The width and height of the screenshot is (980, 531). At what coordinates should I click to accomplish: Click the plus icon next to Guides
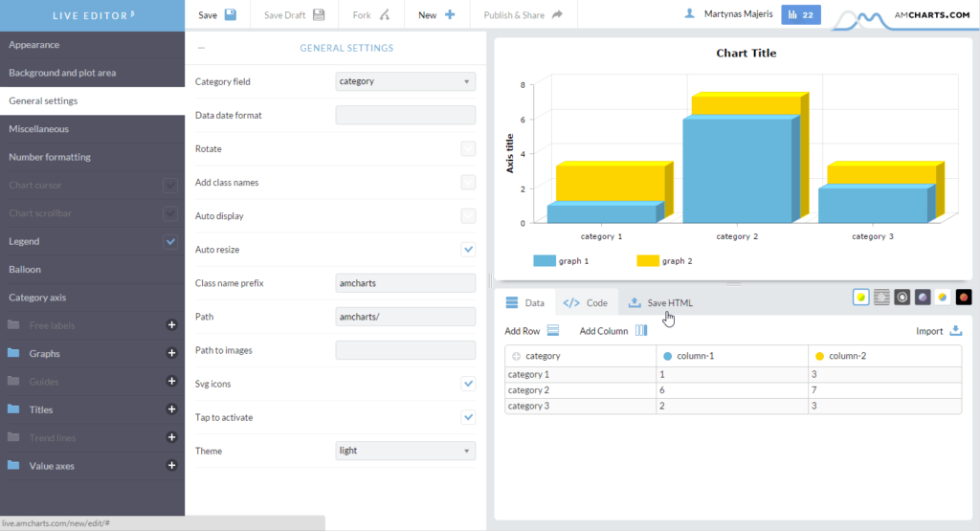(x=172, y=381)
